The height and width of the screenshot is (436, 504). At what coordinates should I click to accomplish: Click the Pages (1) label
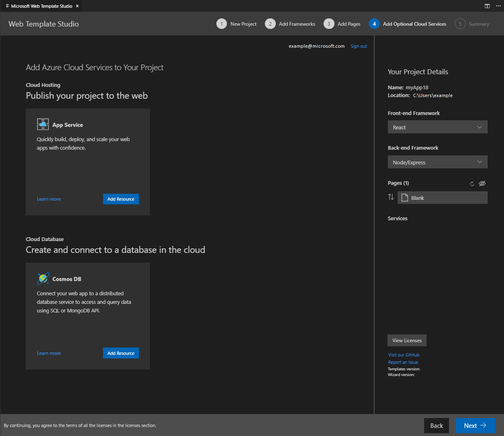(x=398, y=183)
